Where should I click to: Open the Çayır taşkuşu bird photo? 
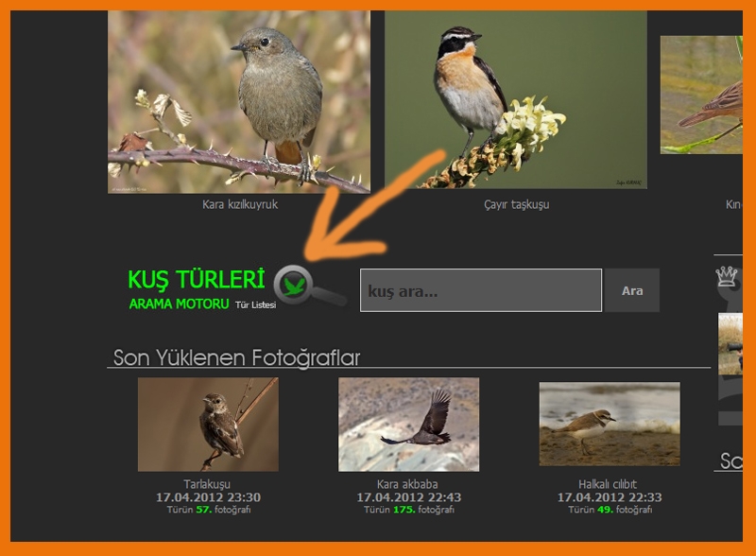click(x=515, y=99)
